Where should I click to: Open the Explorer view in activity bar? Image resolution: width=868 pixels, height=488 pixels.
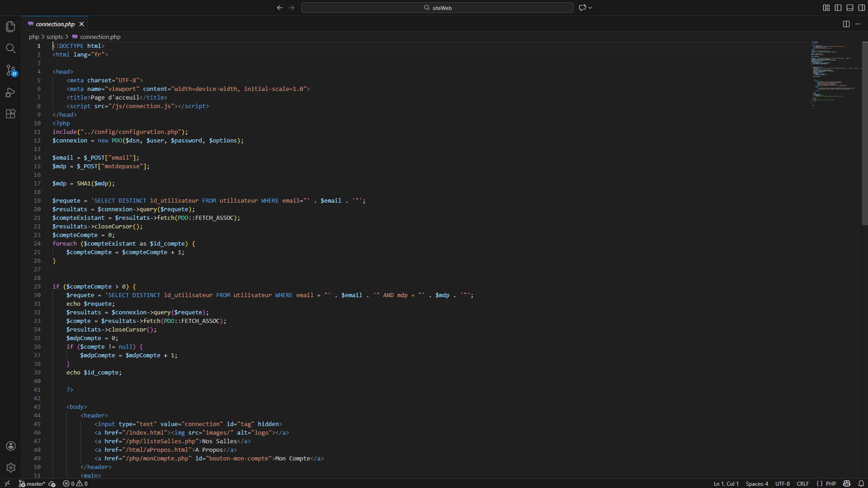coord(11,27)
